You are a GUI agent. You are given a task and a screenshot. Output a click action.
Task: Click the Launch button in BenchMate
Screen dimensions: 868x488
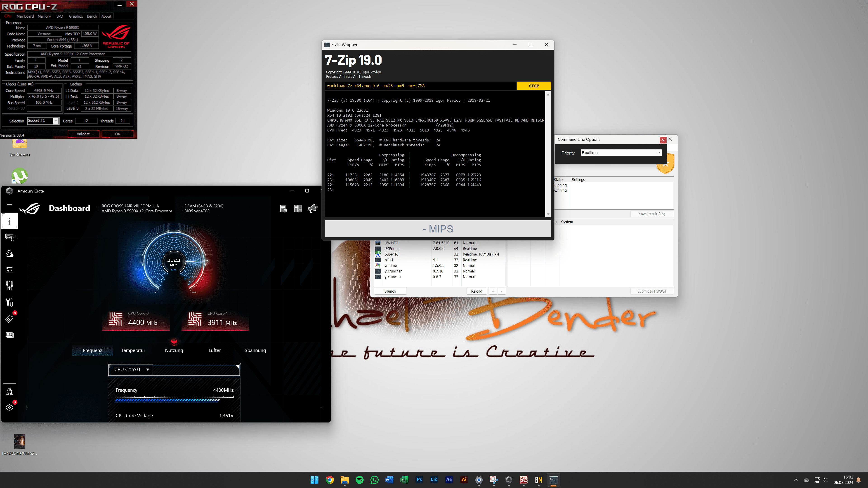point(390,291)
